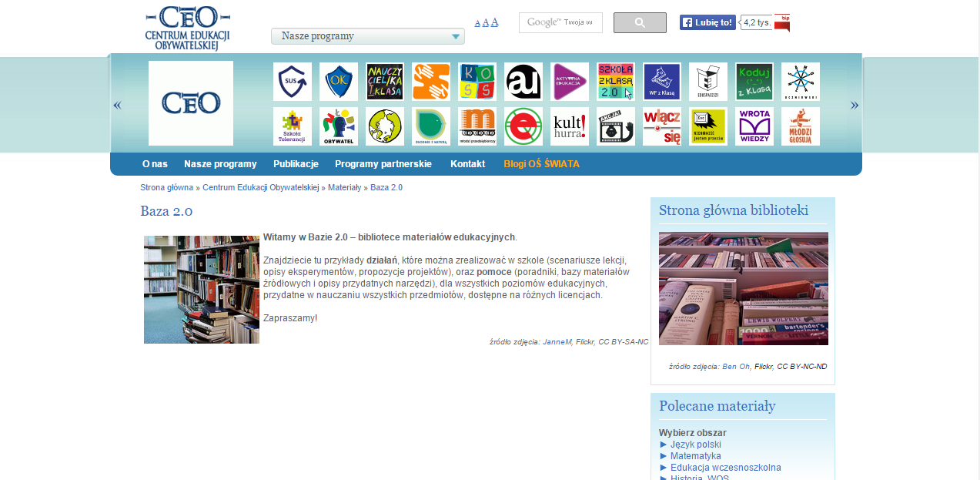Open the Szkoła z Klasą 2.0 icon
This screenshot has width=980, height=480.
[x=616, y=82]
